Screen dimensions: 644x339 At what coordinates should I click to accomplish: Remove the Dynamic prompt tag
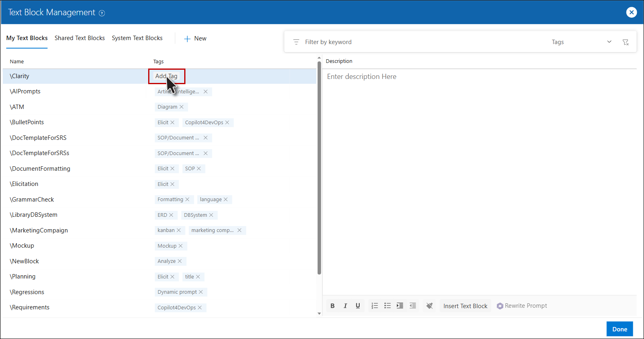pos(201,292)
